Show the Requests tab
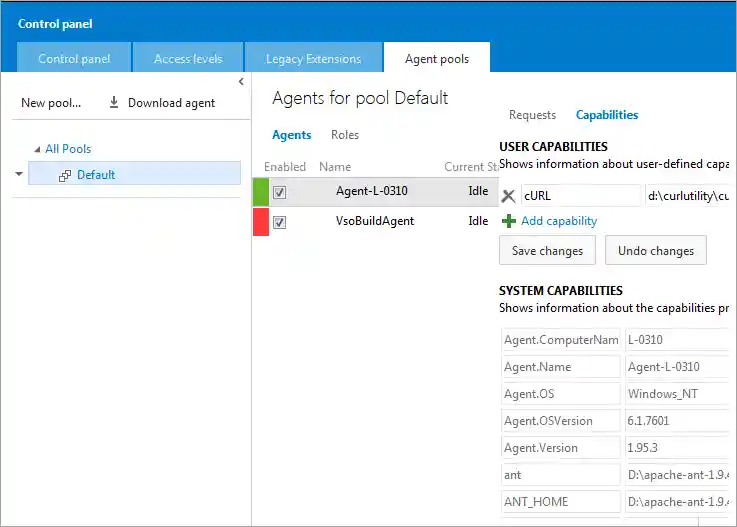737x527 pixels. [x=532, y=115]
